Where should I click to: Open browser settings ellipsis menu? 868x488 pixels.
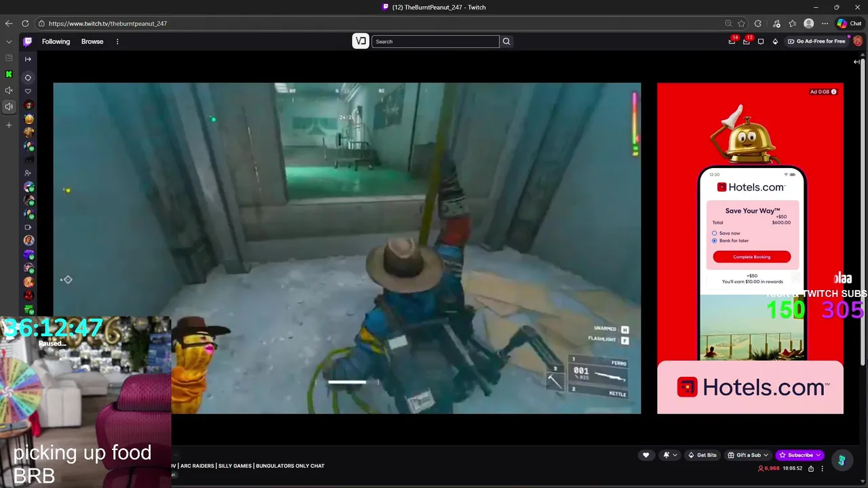(825, 24)
